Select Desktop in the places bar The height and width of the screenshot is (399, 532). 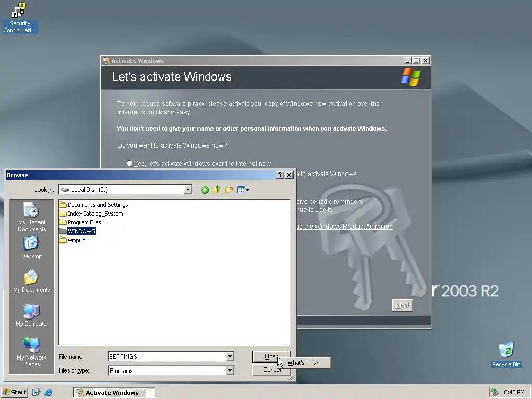(x=32, y=248)
